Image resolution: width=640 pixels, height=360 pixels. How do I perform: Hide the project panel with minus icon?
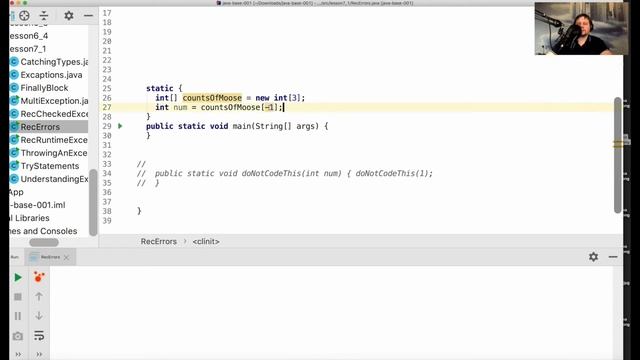tap(88, 16)
